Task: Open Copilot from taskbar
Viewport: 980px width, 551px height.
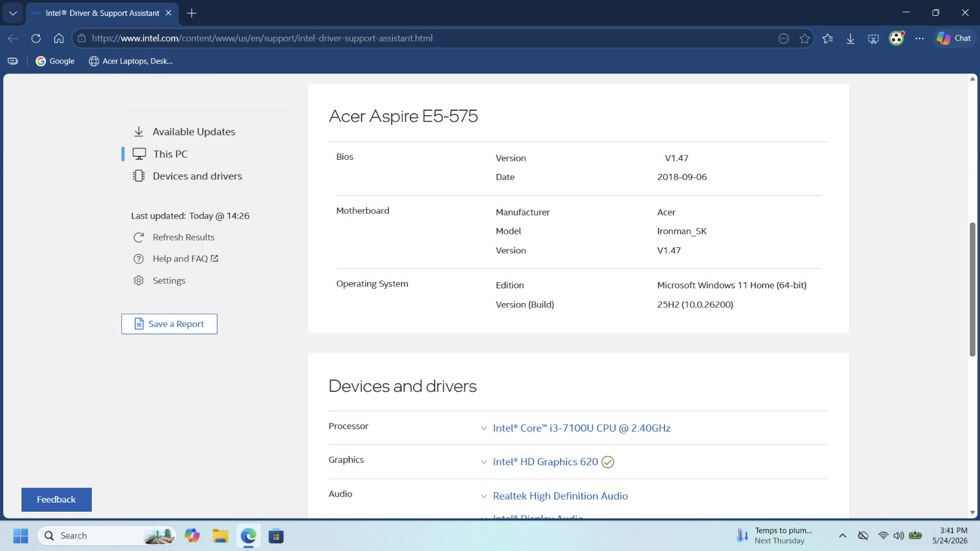Action: click(x=192, y=536)
